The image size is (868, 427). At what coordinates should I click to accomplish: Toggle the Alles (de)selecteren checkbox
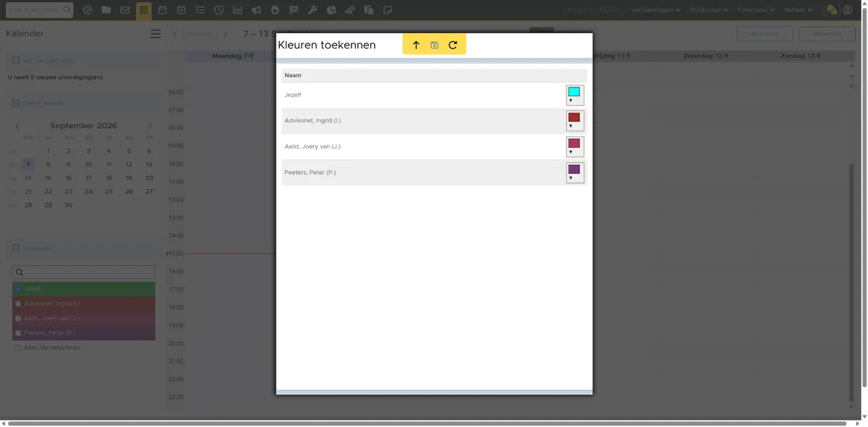pyautogui.click(x=18, y=348)
